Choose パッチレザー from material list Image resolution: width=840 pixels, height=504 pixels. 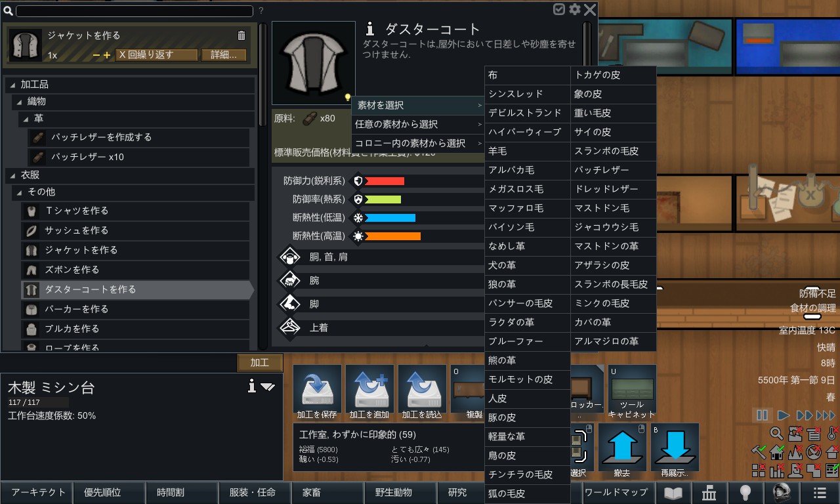pyautogui.click(x=613, y=170)
